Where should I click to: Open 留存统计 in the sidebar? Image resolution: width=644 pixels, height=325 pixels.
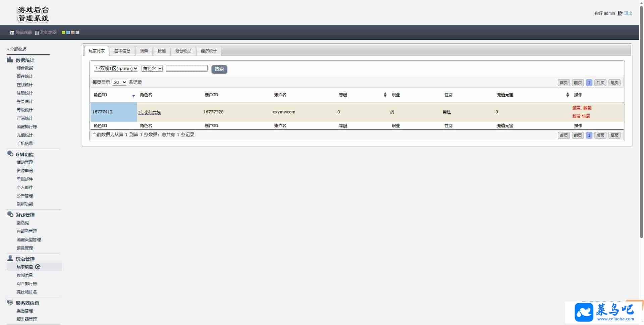coord(25,76)
